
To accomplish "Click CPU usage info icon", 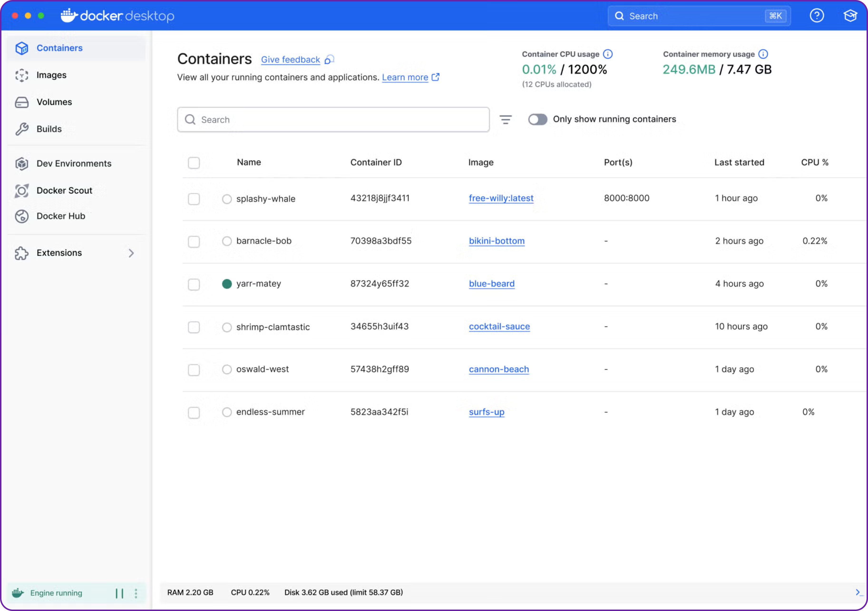I will pos(608,54).
